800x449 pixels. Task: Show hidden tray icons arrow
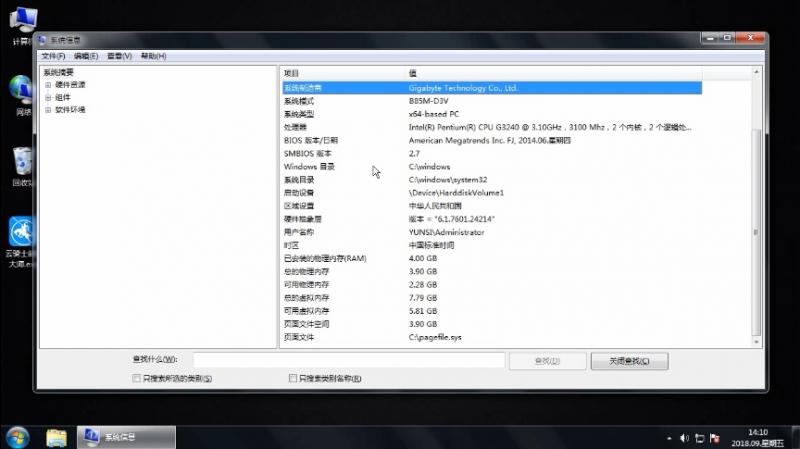tap(669, 438)
